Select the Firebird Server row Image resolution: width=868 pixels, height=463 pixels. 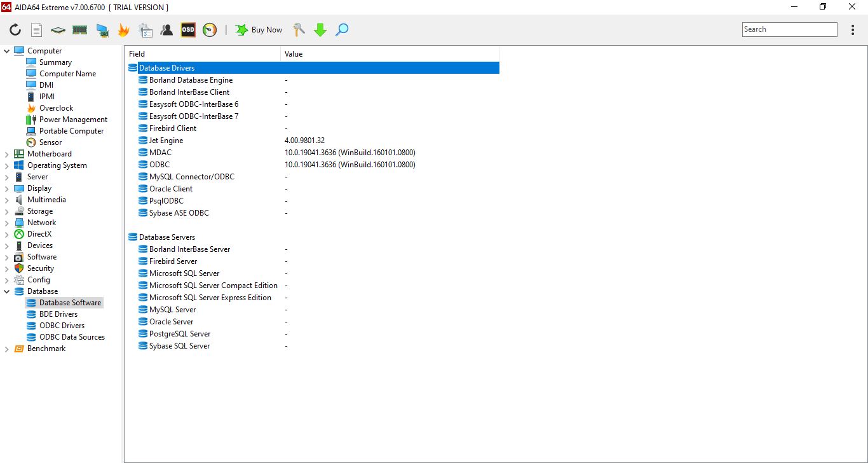(313, 261)
